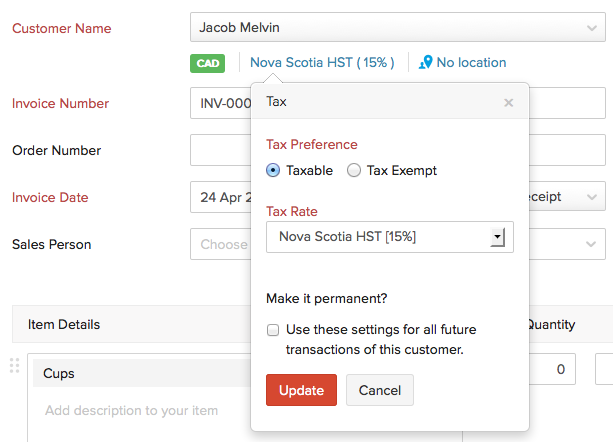The width and height of the screenshot is (613, 442).
Task: Enable use settings for future transactions checkbox
Action: point(273,330)
